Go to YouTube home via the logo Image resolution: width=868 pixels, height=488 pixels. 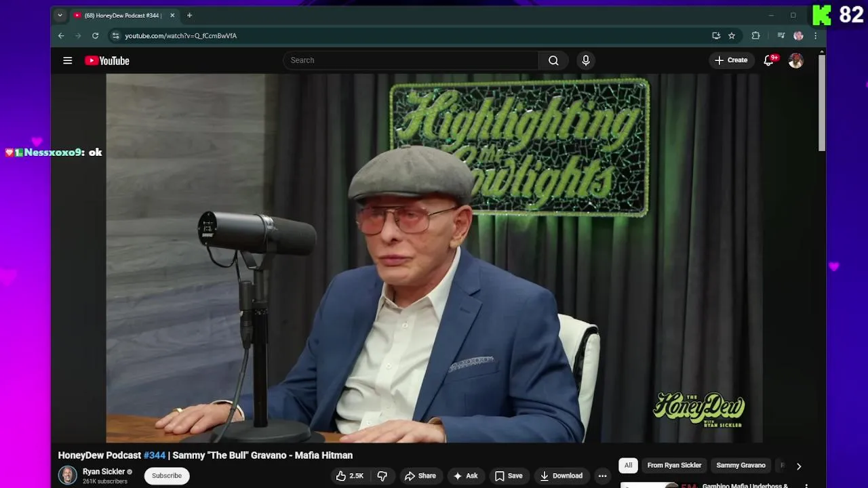pos(107,60)
